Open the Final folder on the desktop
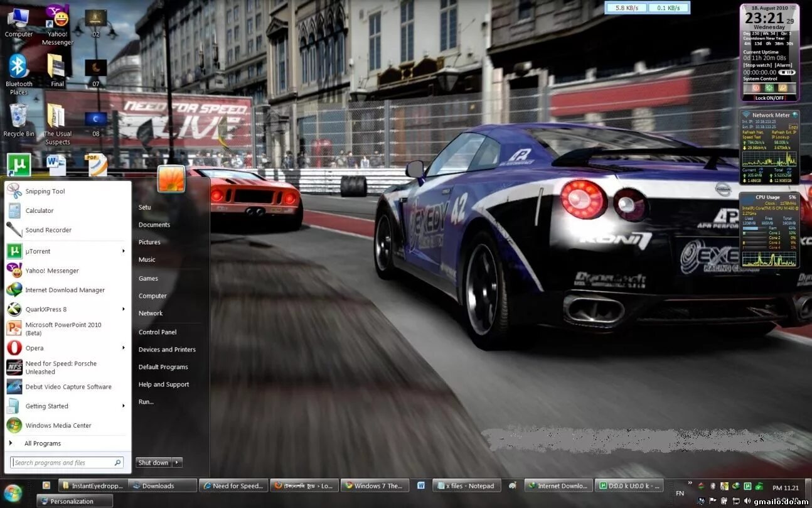The image size is (812, 508). pos(56,70)
